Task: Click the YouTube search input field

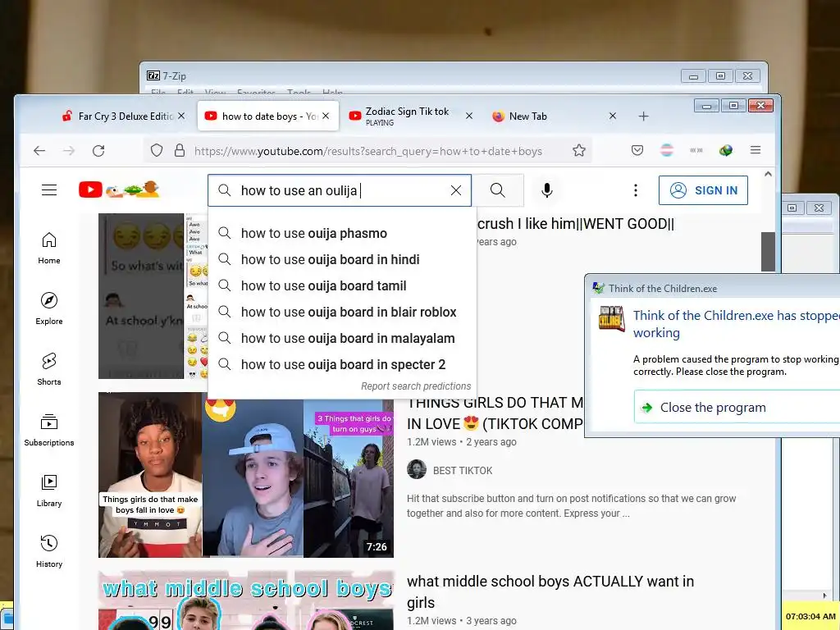Action: click(x=340, y=190)
